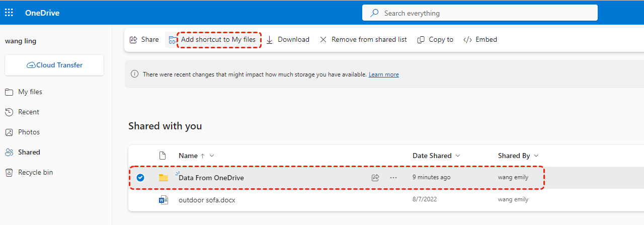Open more actions ellipsis for Data From OneDrive
Screen dimensions: 644x225
[x=393, y=178]
